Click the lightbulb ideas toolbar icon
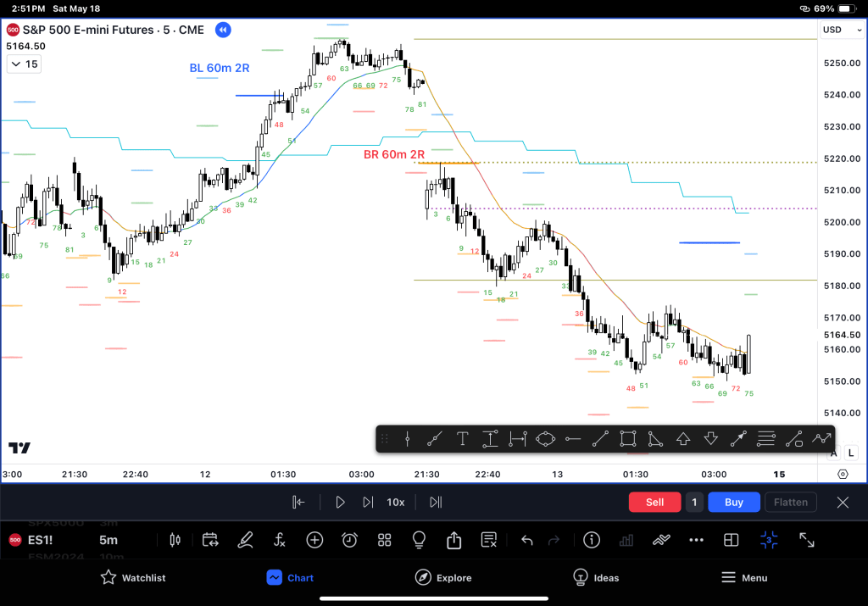 pyautogui.click(x=419, y=540)
